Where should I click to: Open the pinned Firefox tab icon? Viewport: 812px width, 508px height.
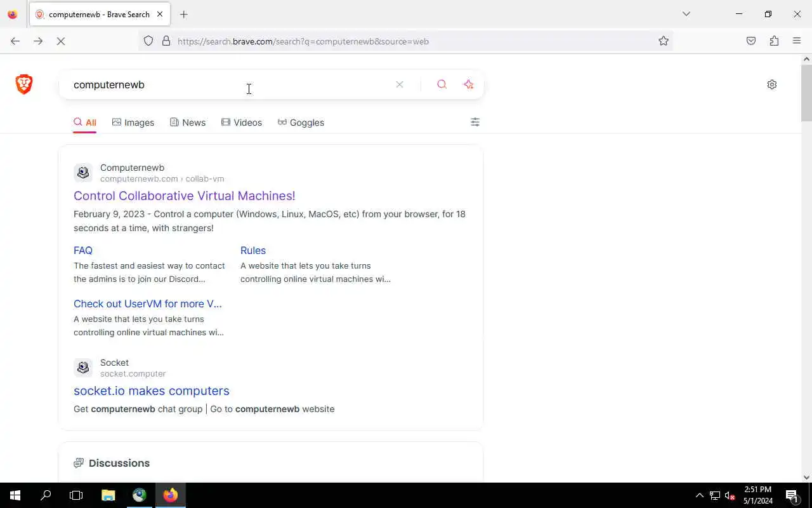(12, 14)
